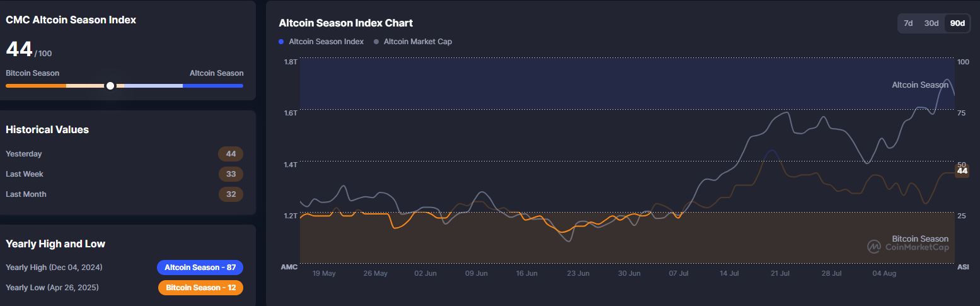Screen dimensions: 980x306
Task: Click the 44 current value chart label
Action: click(962, 170)
